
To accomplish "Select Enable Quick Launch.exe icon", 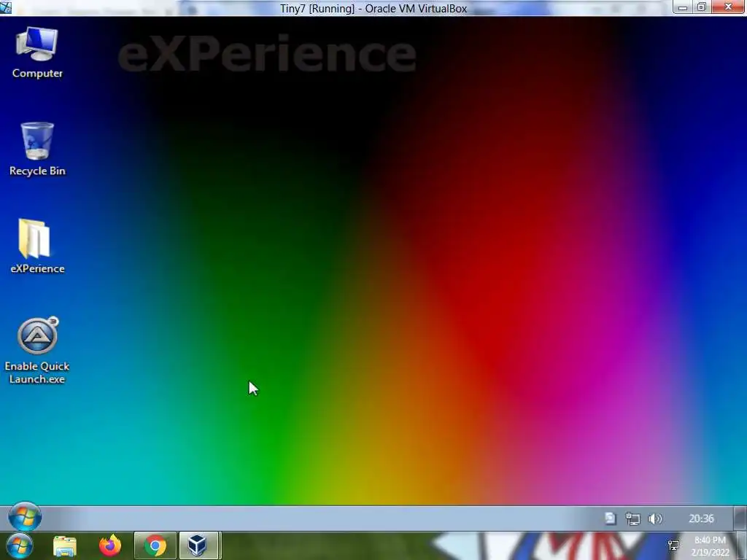I will 37,351.
